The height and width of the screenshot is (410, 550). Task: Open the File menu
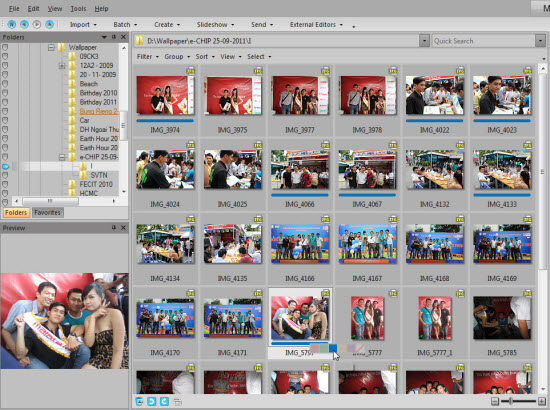14,8
